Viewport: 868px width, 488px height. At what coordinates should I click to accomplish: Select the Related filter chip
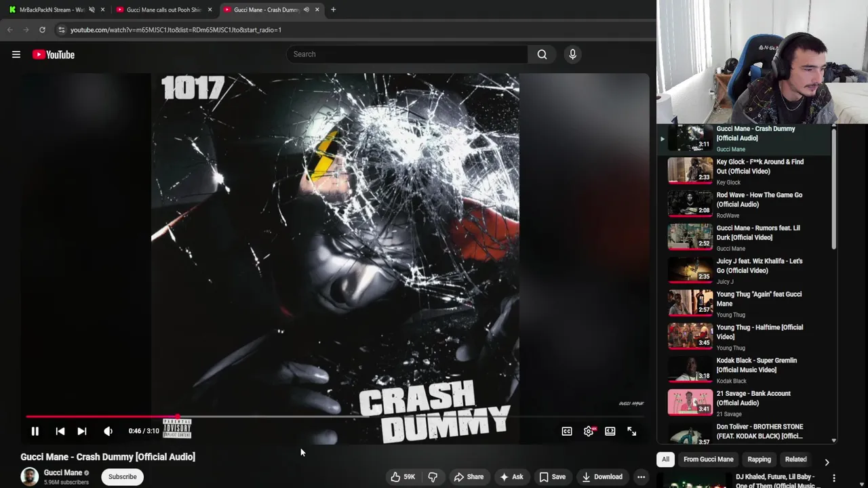pos(795,460)
